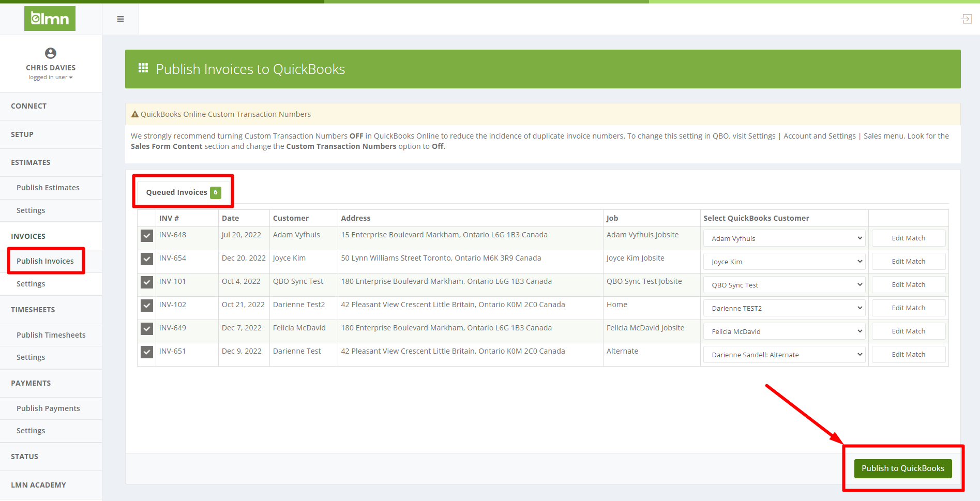Open the QBO Sync Test customer dropdown
The image size is (980, 501).
click(784, 285)
